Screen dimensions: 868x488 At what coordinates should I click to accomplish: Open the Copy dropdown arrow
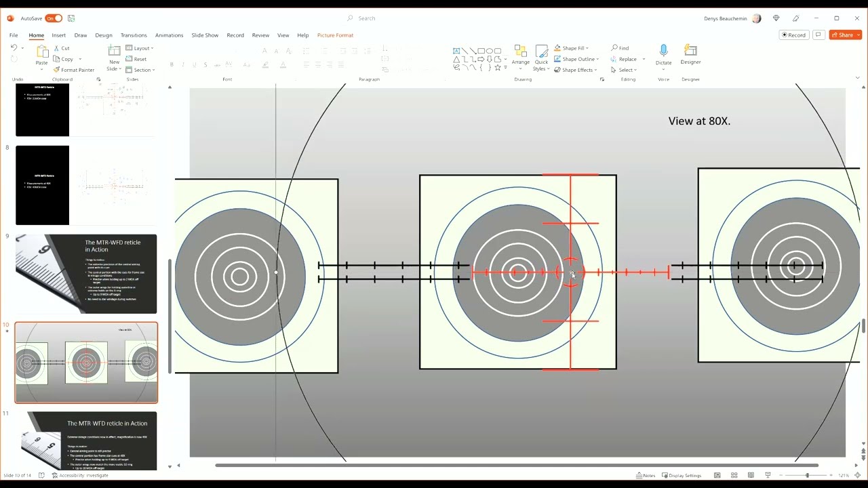coord(80,59)
